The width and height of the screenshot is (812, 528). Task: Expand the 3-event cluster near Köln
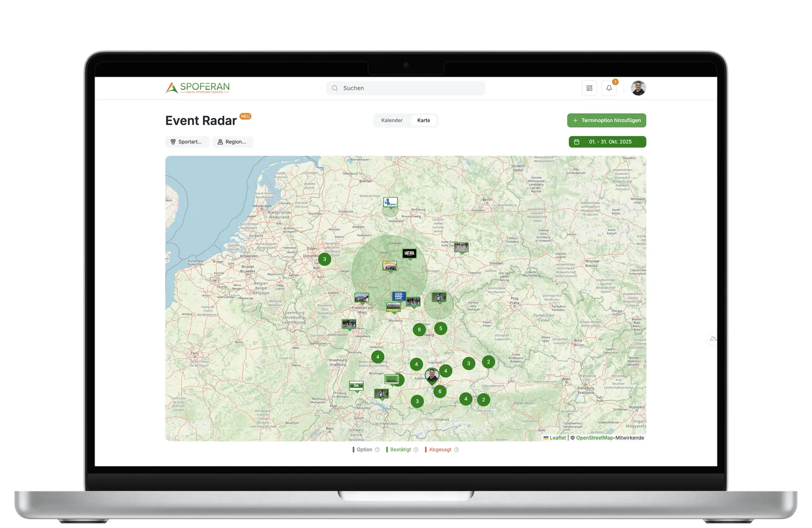coord(325,259)
